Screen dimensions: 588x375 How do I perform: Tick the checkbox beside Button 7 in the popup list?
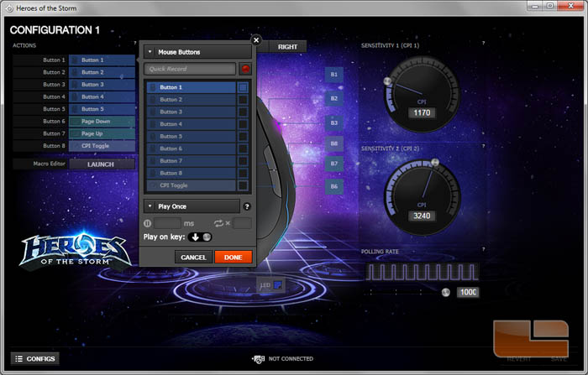click(x=243, y=161)
